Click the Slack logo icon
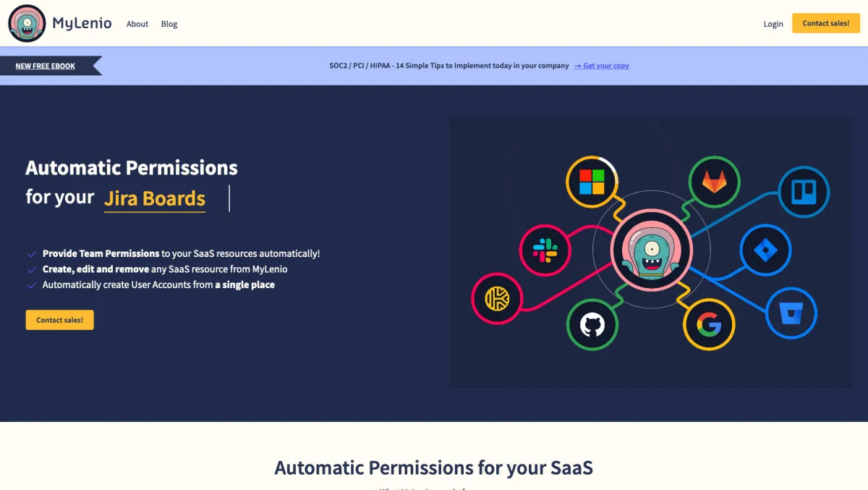This screenshot has height=490, width=868. pos(545,250)
